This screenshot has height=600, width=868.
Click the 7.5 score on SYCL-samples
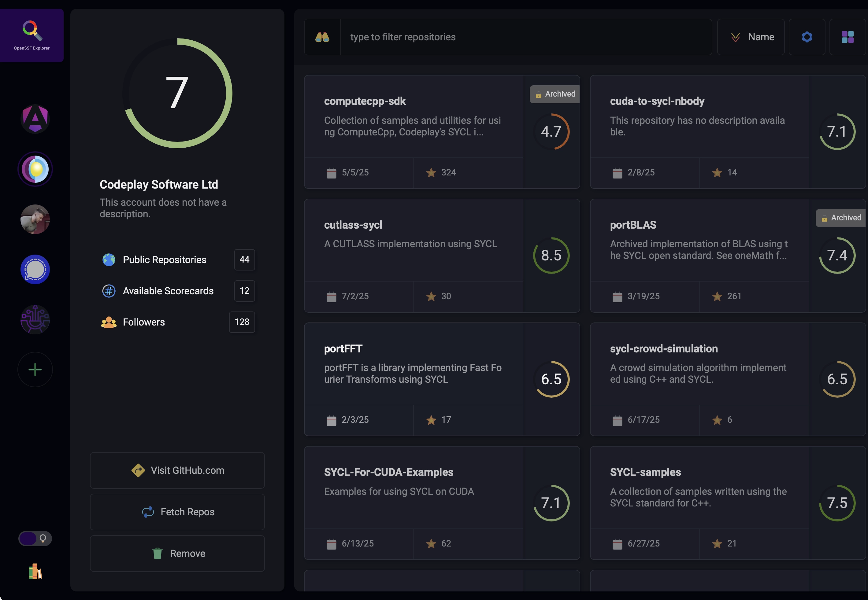click(x=837, y=502)
